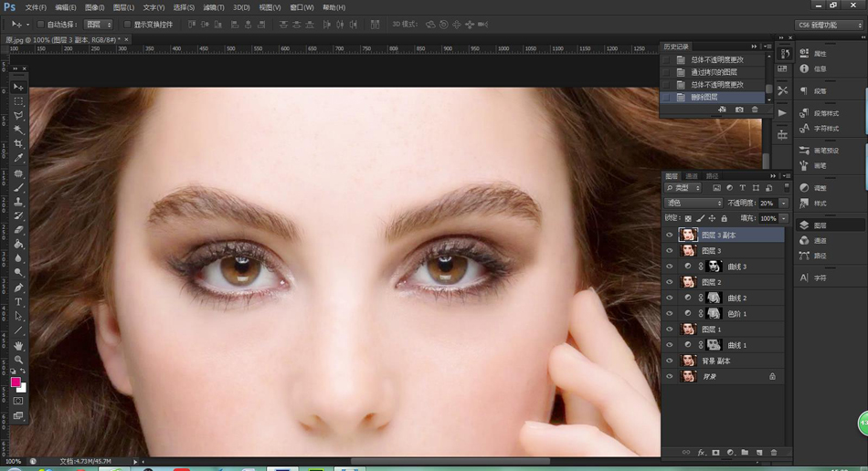
Task: Add a layer mask using panel icon
Action: (x=715, y=453)
